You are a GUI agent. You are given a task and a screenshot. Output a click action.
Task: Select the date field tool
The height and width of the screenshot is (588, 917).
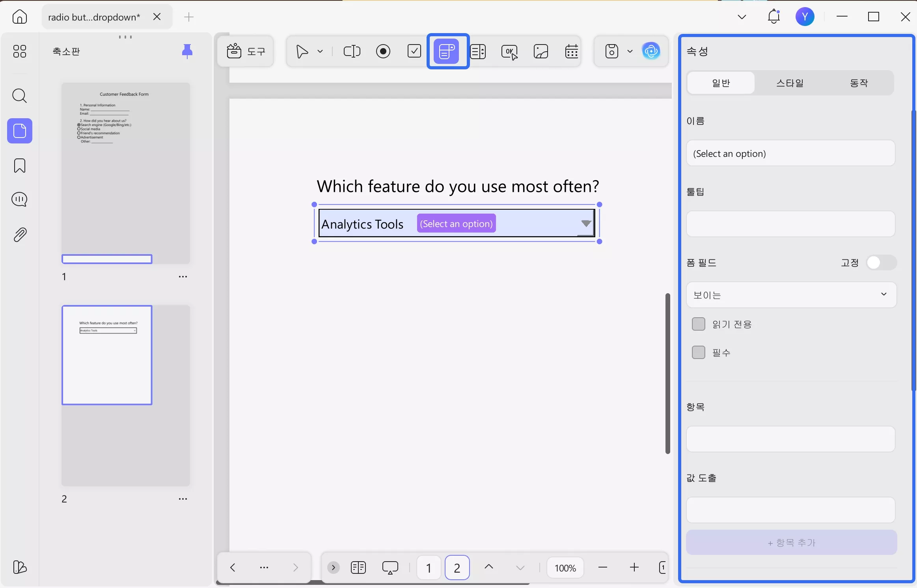[572, 51]
